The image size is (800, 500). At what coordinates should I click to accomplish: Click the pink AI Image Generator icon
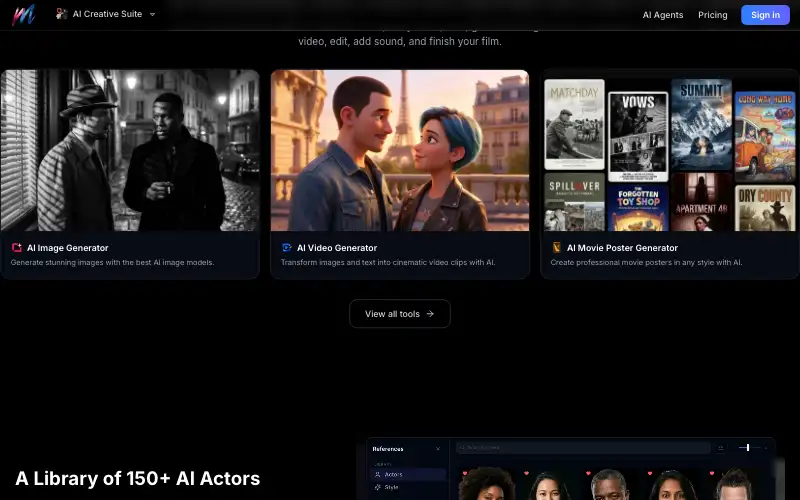(x=16, y=247)
